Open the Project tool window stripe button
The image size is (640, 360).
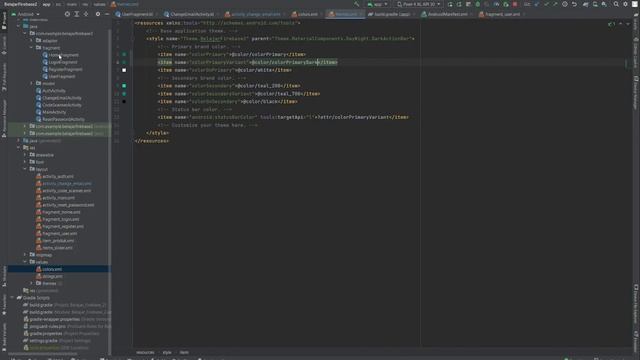[4, 20]
